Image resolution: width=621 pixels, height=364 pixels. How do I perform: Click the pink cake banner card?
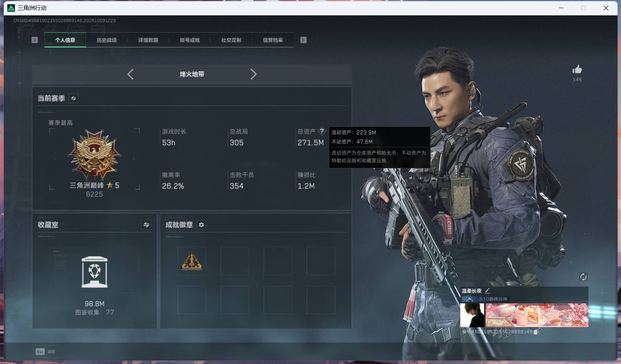pos(537,315)
